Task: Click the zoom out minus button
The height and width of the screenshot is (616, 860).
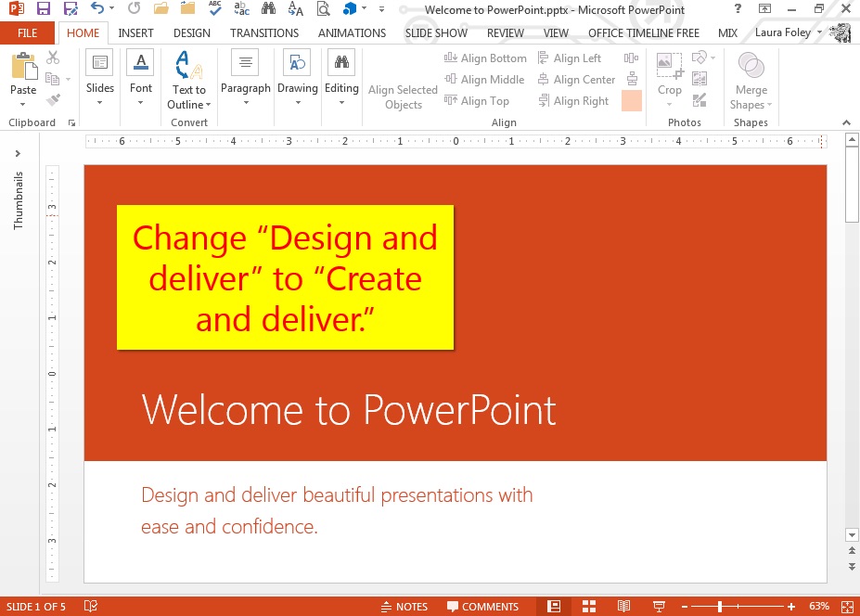Action: (x=685, y=607)
